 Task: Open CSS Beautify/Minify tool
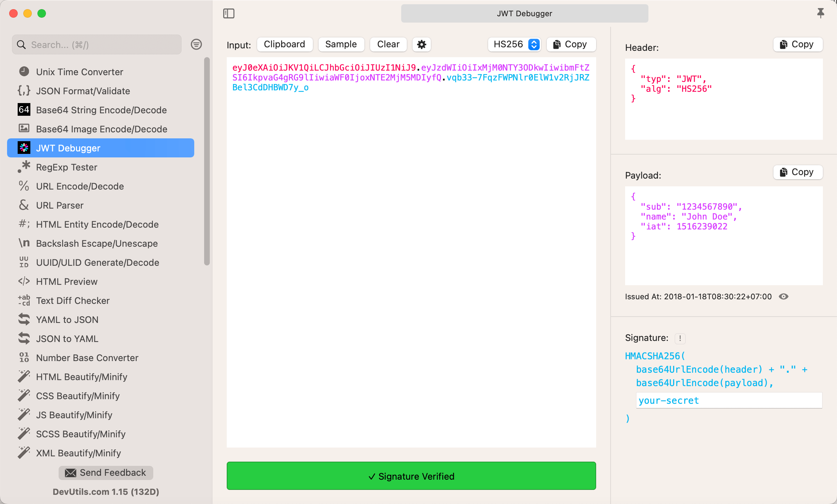coord(101,396)
